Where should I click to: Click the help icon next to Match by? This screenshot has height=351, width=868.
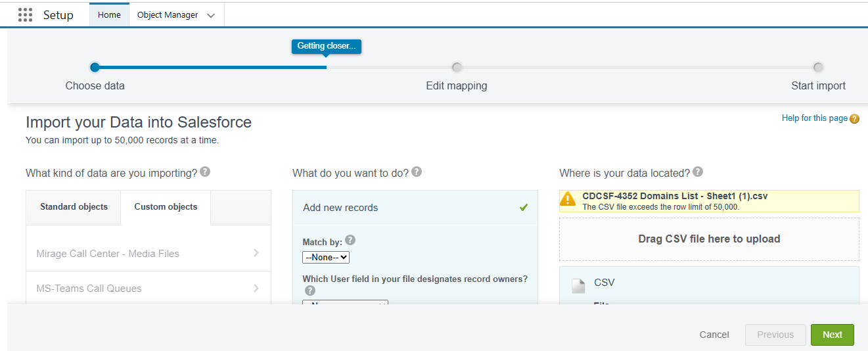tap(350, 241)
